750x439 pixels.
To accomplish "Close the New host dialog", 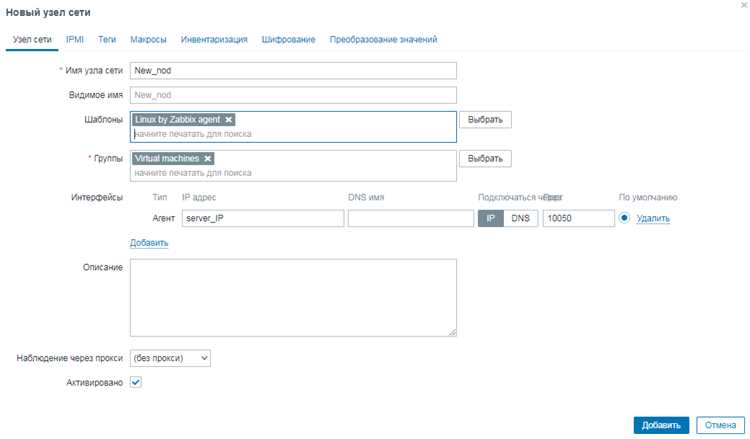I will point(744,5).
